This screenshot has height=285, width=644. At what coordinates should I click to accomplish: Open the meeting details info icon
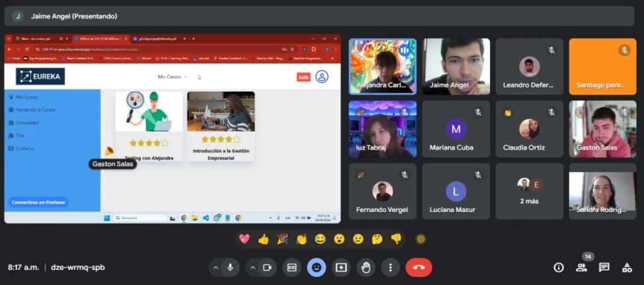pos(558,267)
